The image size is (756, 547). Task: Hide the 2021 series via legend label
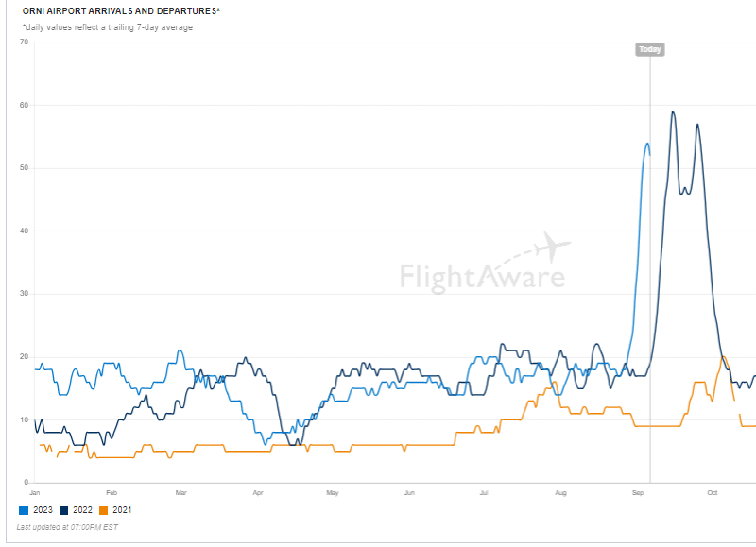(x=123, y=510)
